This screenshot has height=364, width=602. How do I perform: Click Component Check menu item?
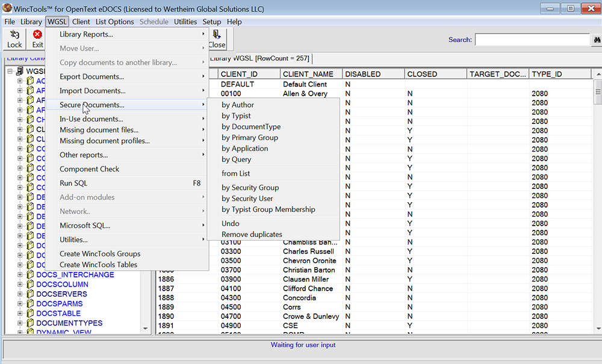click(x=126, y=169)
